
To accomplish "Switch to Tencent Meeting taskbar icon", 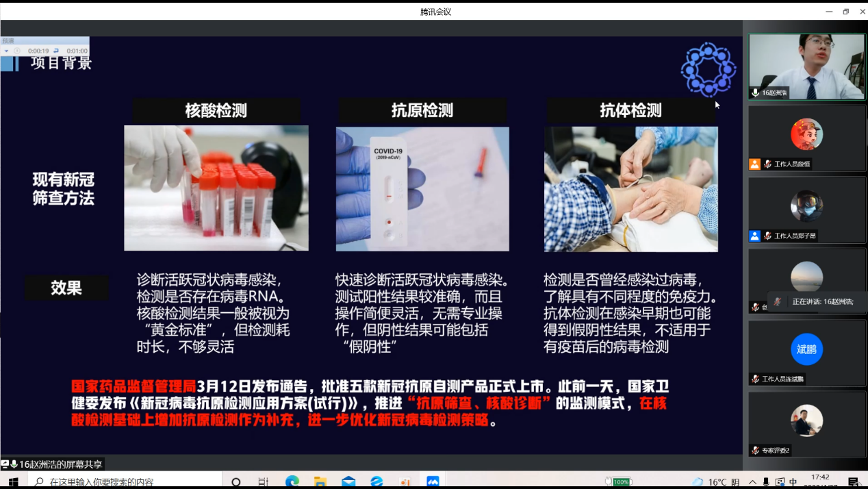I will [x=433, y=482].
